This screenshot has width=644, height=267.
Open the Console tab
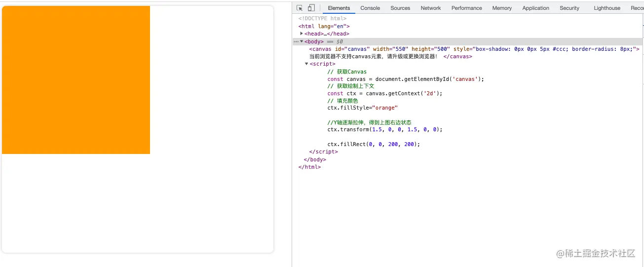[x=370, y=8]
